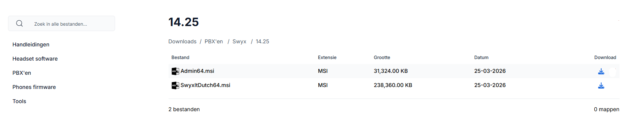
Task: Go to PBX'en in the breadcrumb
Action: (x=214, y=41)
